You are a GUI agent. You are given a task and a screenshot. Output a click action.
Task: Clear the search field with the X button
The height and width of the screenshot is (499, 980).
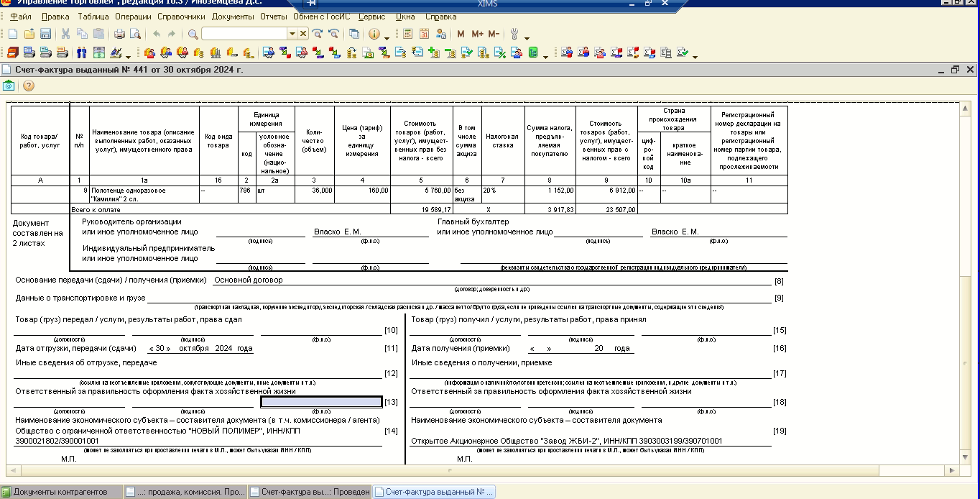(x=303, y=34)
